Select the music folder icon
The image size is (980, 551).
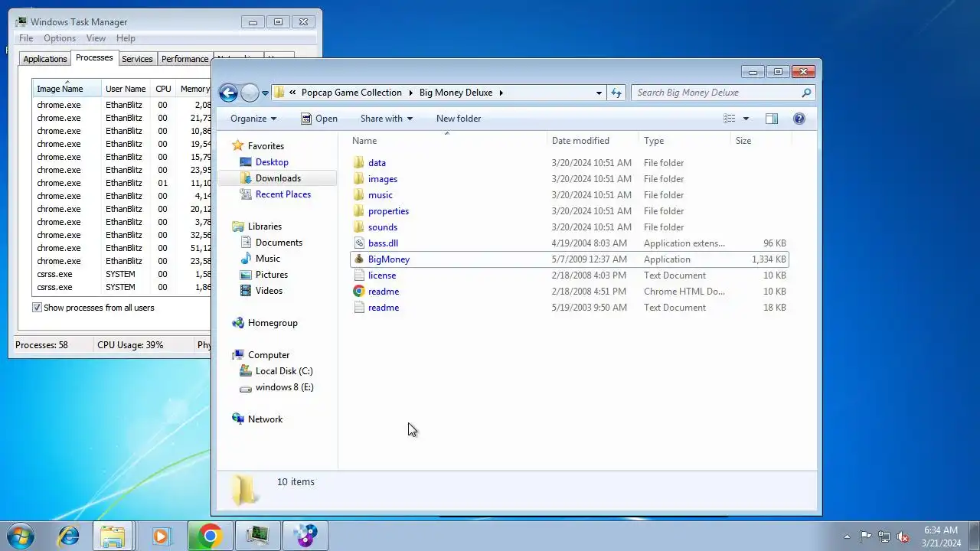click(359, 195)
